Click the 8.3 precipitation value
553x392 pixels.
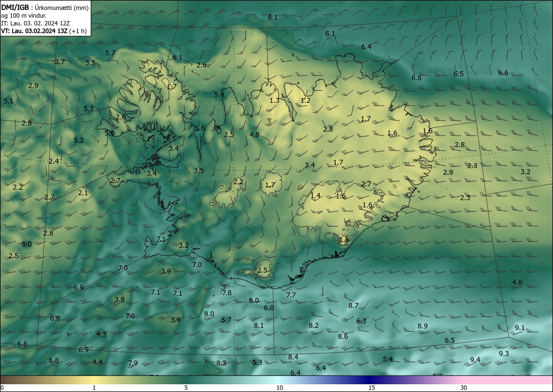221,363
